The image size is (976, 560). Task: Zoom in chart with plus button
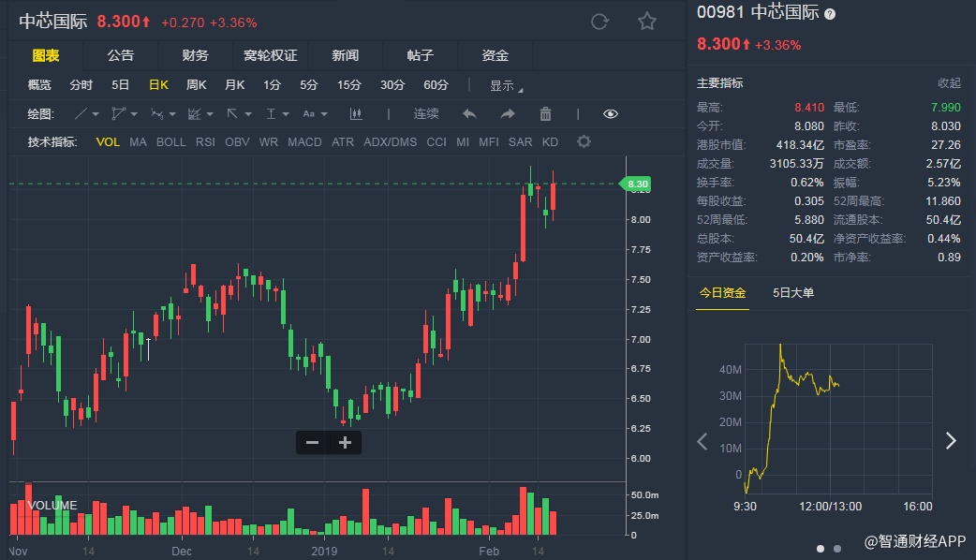point(345,442)
